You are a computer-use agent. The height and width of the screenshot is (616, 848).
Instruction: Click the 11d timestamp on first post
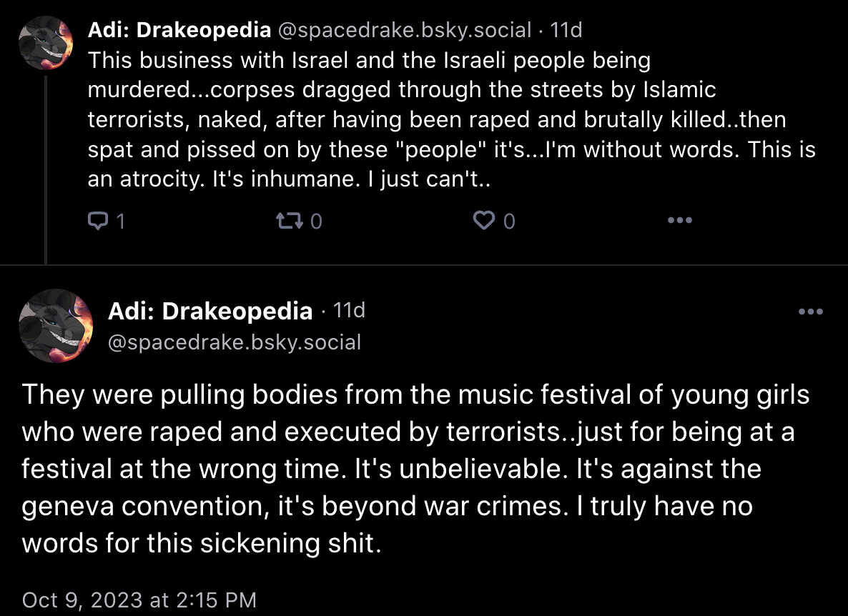[566, 30]
